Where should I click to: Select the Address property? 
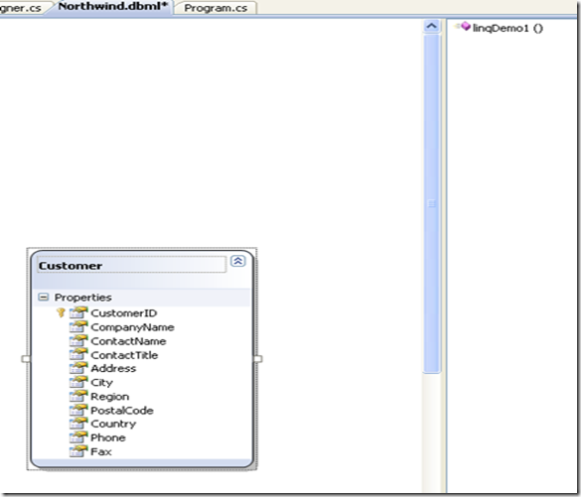point(113,368)
